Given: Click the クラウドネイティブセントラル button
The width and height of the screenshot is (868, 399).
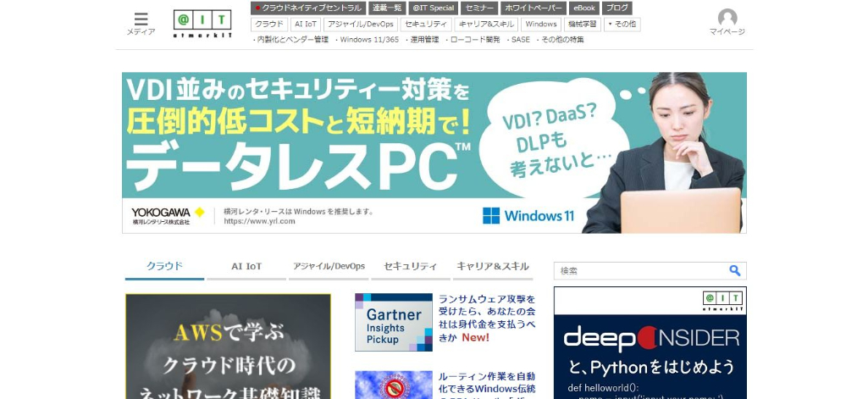Looking at the screenshot, I should (307, 8).
